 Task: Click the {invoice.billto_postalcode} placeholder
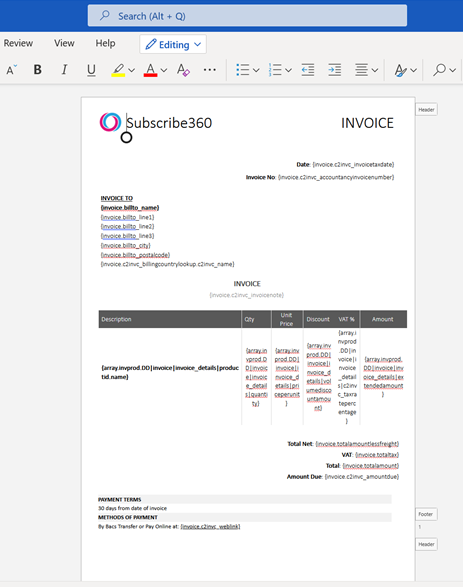click(x=135, y=255)
